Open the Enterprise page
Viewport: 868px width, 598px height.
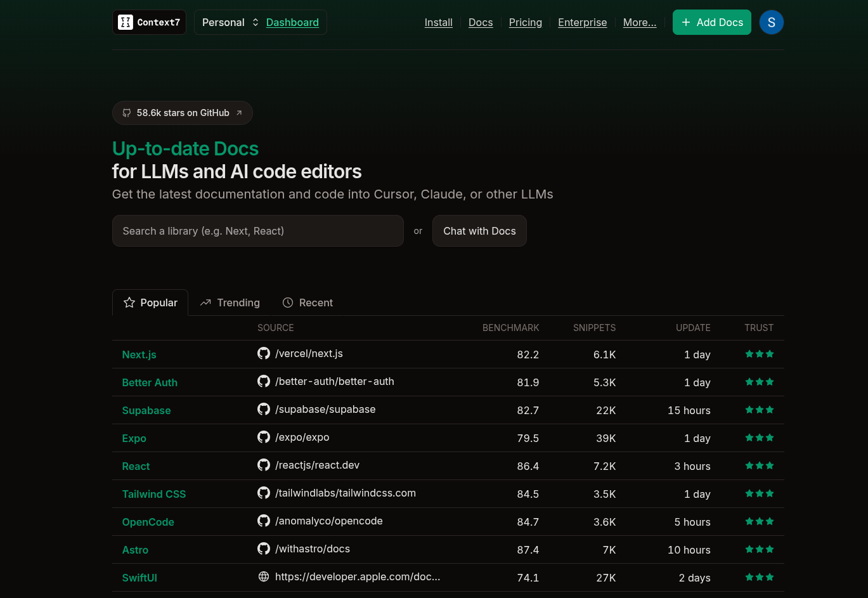(582, 22)
